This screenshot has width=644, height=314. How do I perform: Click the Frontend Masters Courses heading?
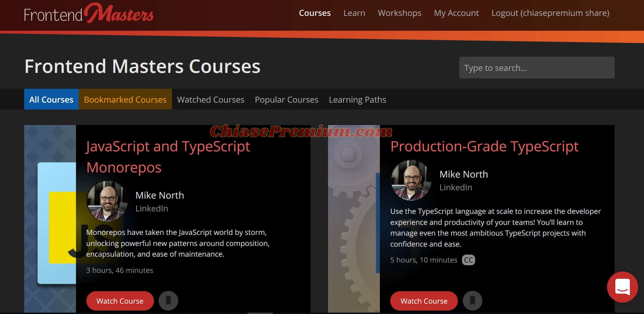(x=142, y=66)
